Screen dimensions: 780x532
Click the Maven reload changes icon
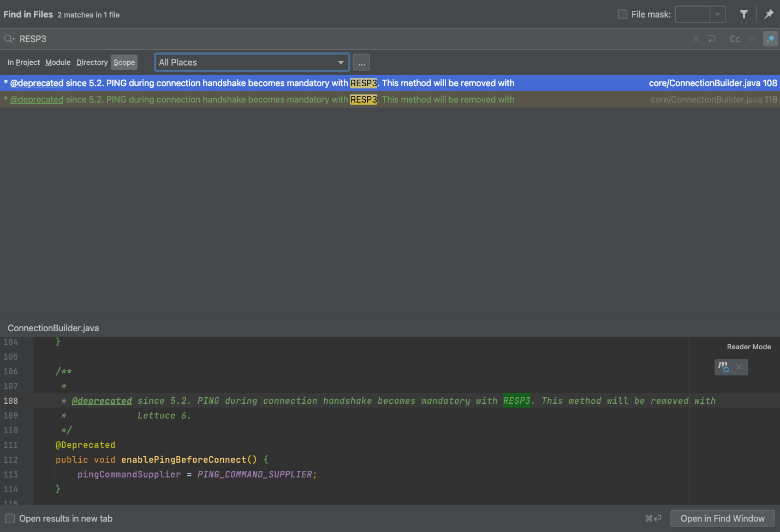(x=724, y=367)
